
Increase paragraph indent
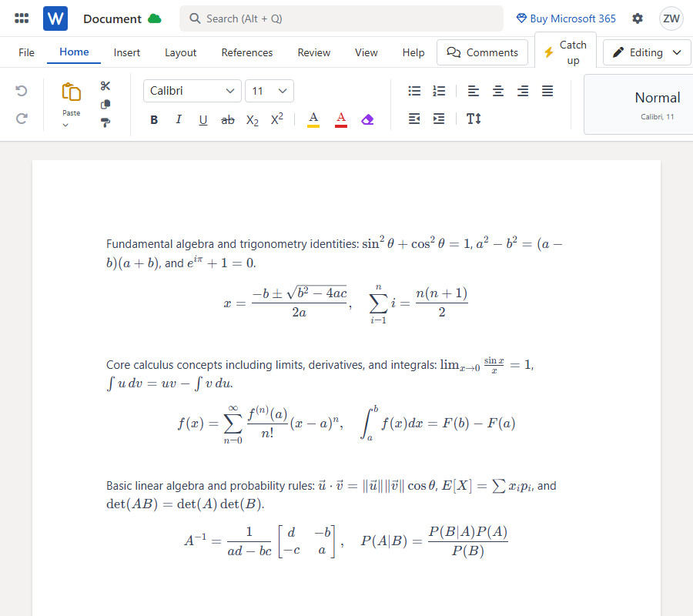[439, 119]
